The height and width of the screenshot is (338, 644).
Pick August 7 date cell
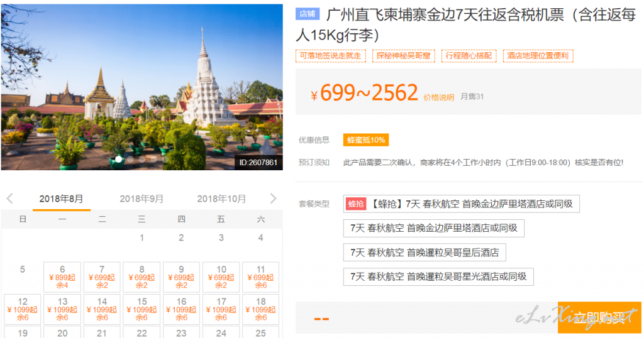102,277
